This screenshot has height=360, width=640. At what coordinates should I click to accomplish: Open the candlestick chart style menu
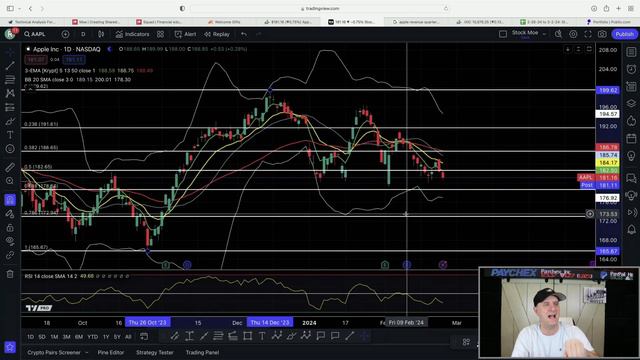click(101, 34)
